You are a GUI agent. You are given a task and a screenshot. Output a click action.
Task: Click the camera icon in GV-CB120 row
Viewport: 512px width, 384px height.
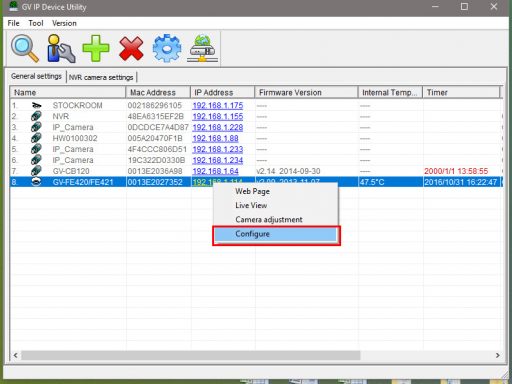[x=36, y=171]
